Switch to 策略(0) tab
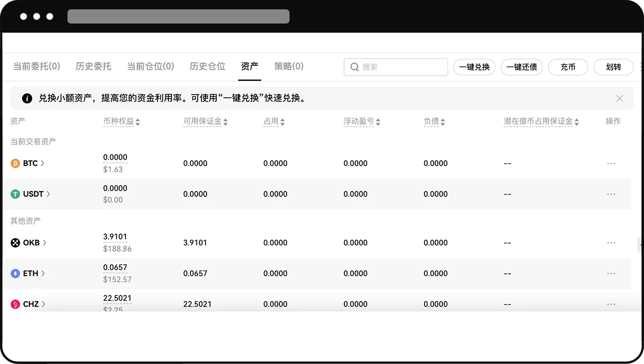644x364 pixels. pyautogui.click(x=289, y=66)
